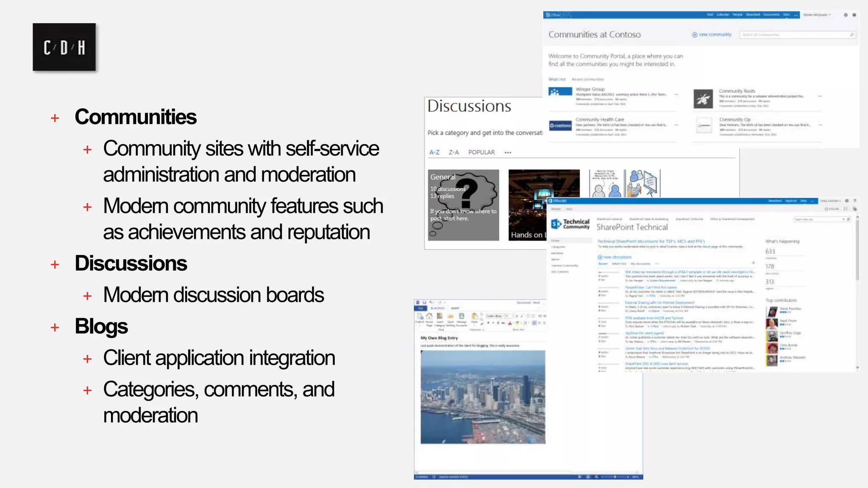868x488 pixels.
Task: Open the Contoso logo of Community Health Care
Action: click(560, 126)
